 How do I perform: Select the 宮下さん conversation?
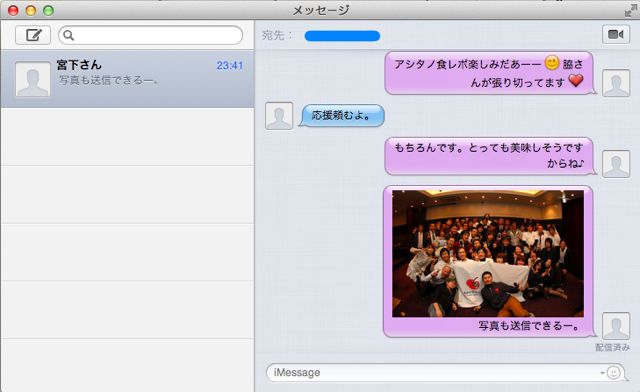coord(127,79)
